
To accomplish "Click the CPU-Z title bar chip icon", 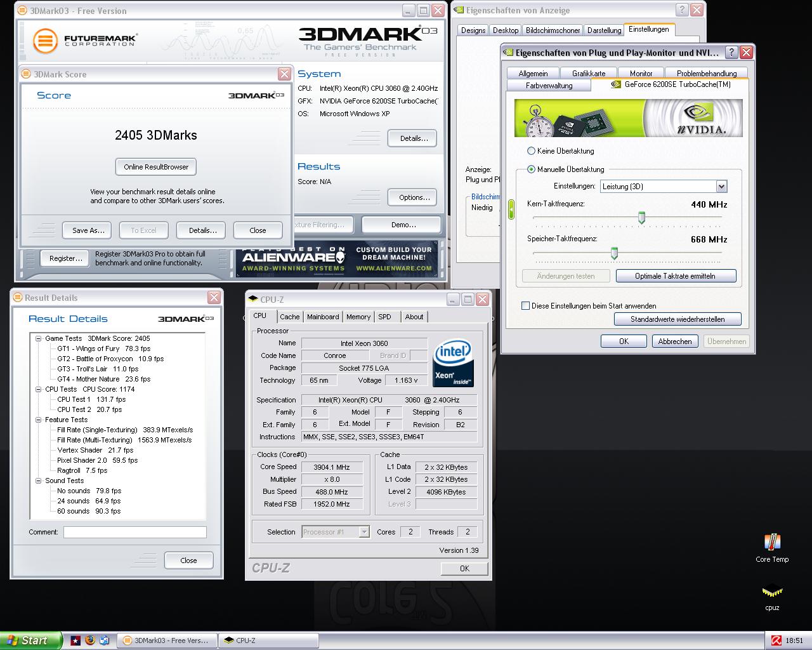I will tap(253, 300).
